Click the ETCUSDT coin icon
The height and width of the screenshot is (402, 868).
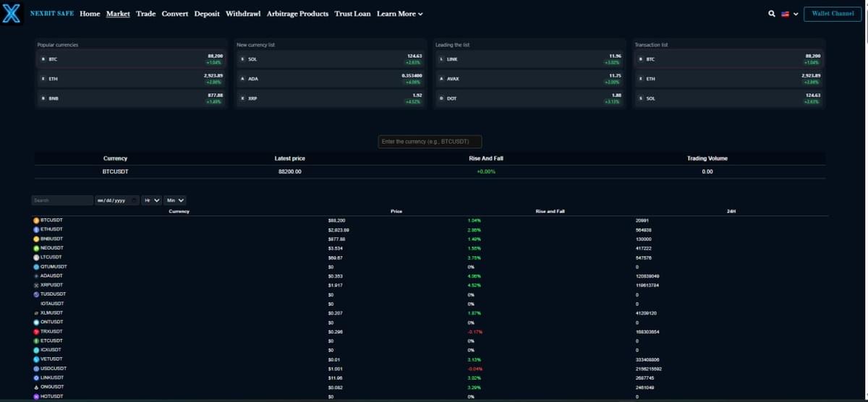36,341
